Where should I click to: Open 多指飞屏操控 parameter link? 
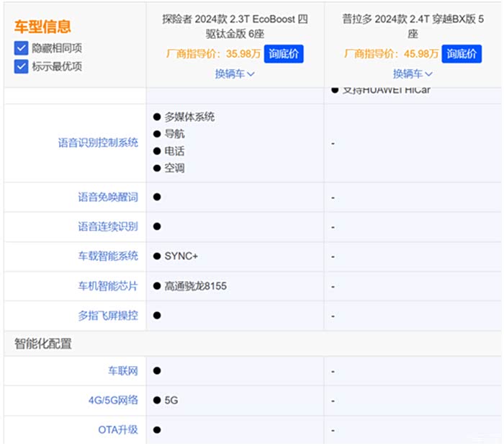click(x=108, y=316)
